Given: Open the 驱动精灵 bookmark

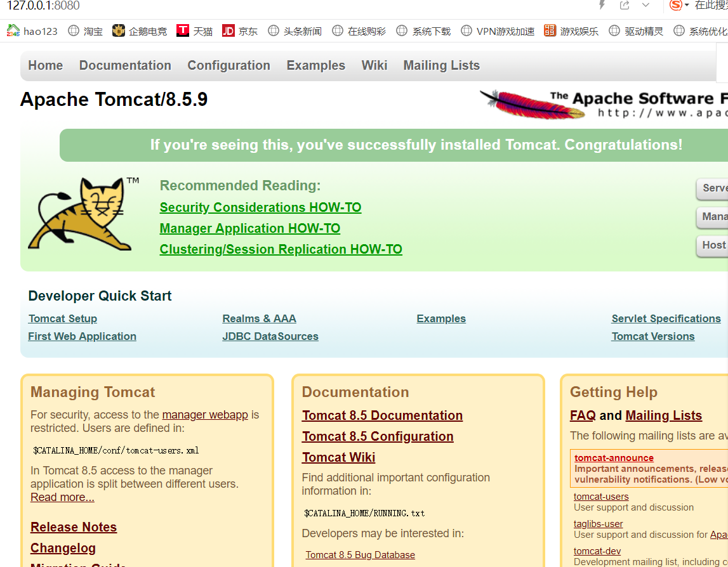Looking at the screenshot, I should coord(635,31).
